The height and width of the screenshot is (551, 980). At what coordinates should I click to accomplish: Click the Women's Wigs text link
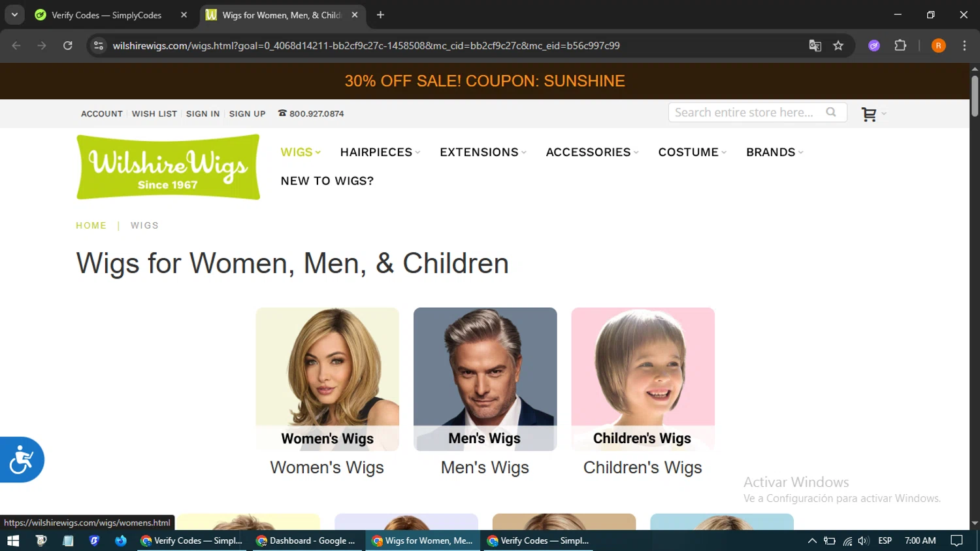click(327, 467)
